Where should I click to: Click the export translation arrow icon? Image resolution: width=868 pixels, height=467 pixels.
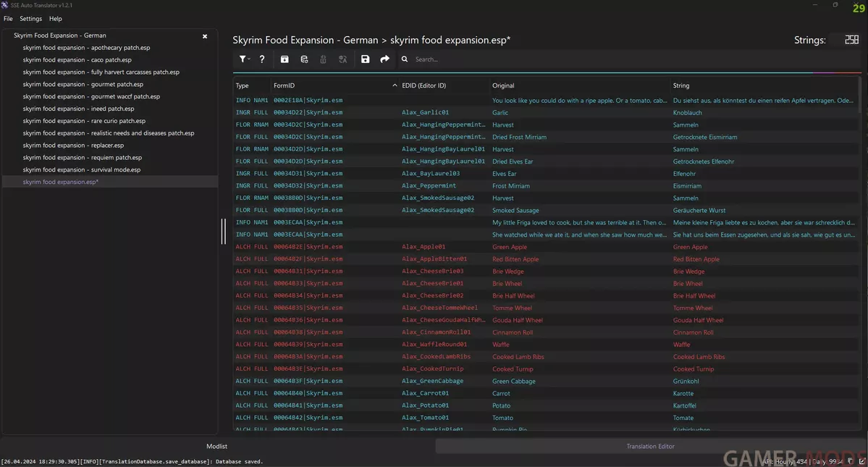point(384,59)
